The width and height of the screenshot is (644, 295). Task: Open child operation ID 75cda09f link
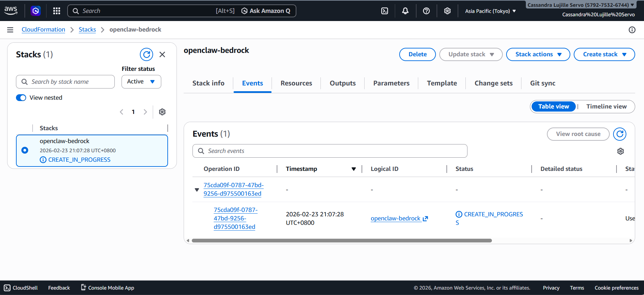coord(235,218)
